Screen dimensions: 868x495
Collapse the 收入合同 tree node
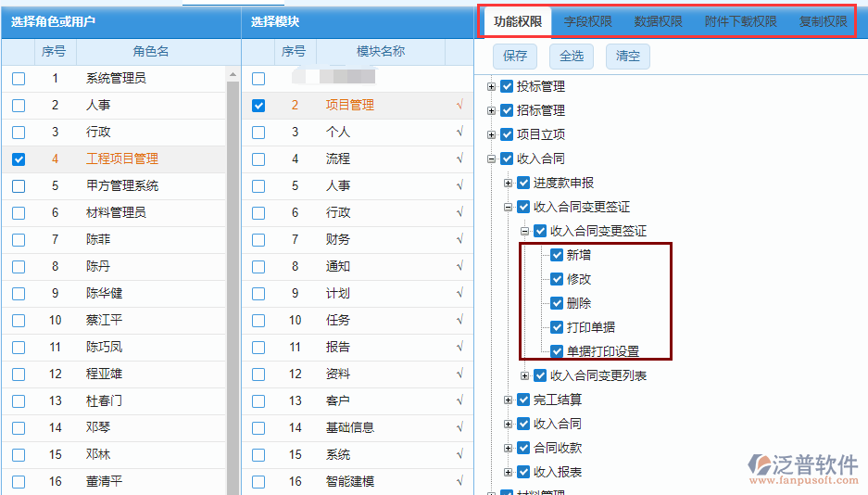pyautogui.click(x=492, y=159)
